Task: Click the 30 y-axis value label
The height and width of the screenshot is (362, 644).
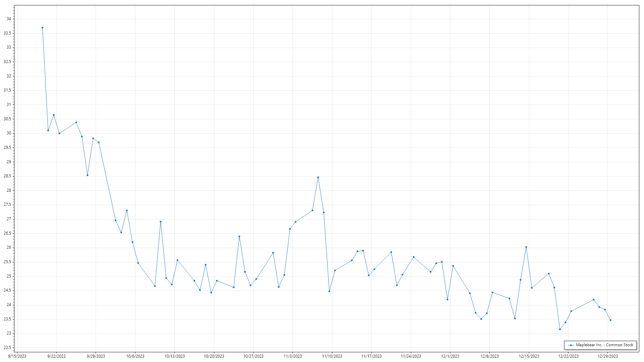Action: [x=9, y=133]
